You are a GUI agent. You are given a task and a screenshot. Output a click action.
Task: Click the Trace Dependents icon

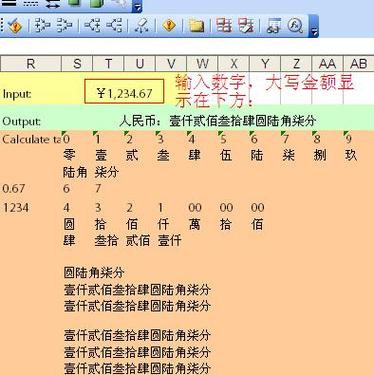[x=92, y=26]
